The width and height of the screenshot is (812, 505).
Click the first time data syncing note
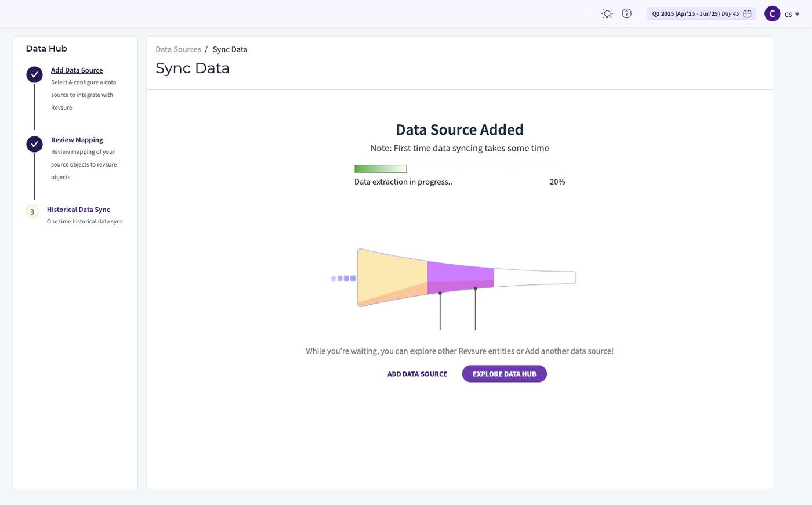459,148
